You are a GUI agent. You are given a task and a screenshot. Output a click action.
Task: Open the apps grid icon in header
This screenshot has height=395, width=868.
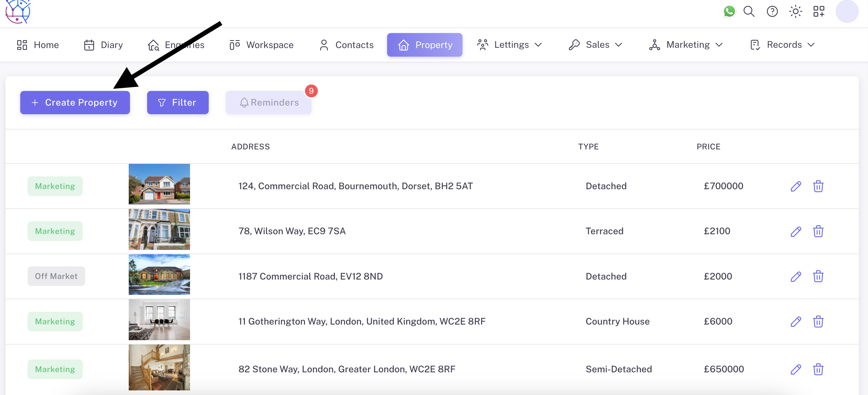(819, 11)
